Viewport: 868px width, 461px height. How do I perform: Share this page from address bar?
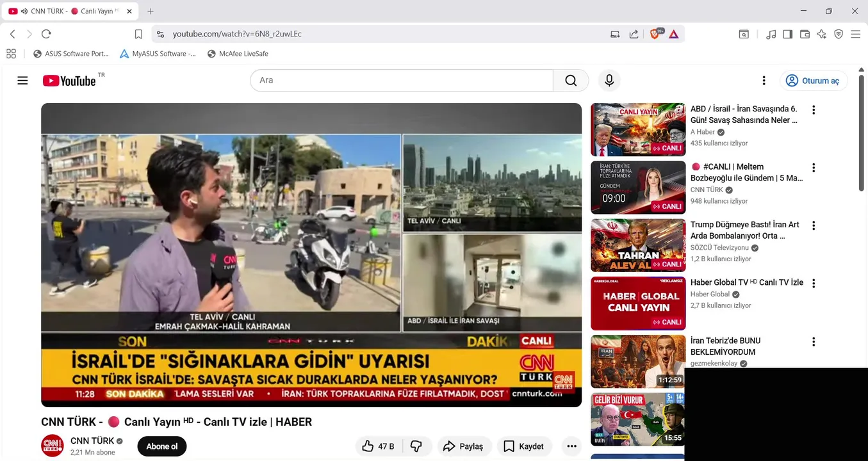(634, 34)
